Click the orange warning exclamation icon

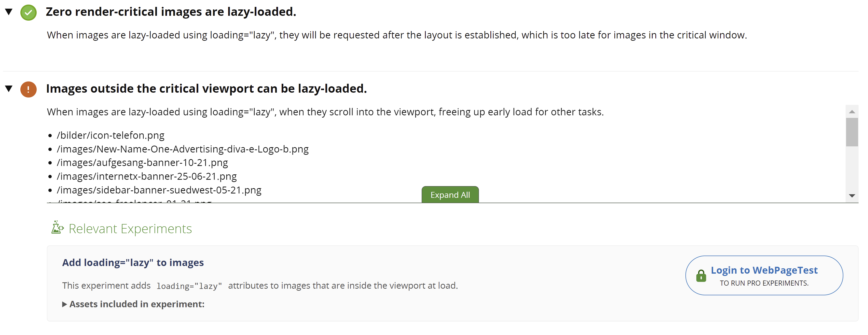pos(28,89)
